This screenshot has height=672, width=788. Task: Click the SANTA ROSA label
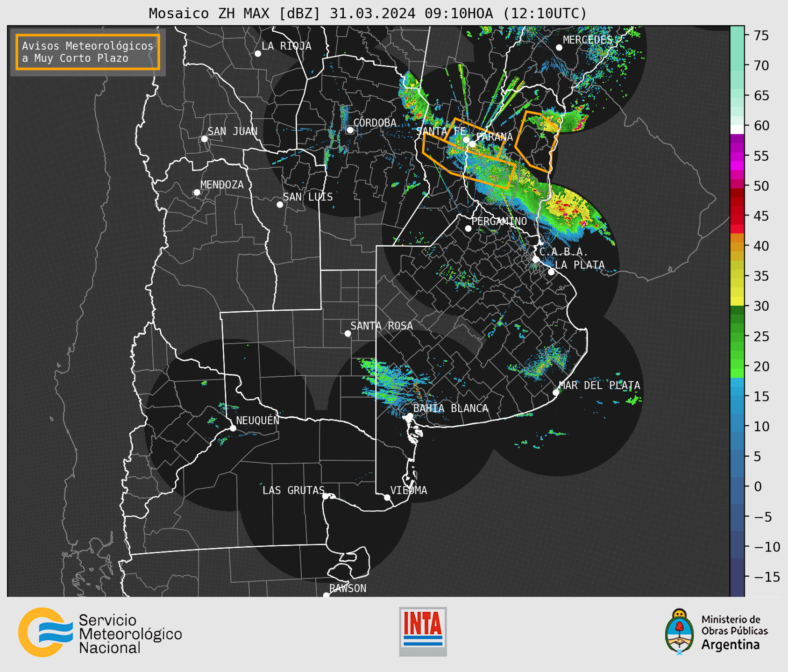point(382,326)
